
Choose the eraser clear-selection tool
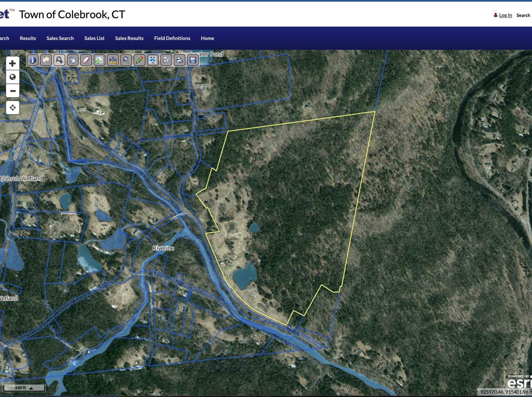tap(86, 60)
